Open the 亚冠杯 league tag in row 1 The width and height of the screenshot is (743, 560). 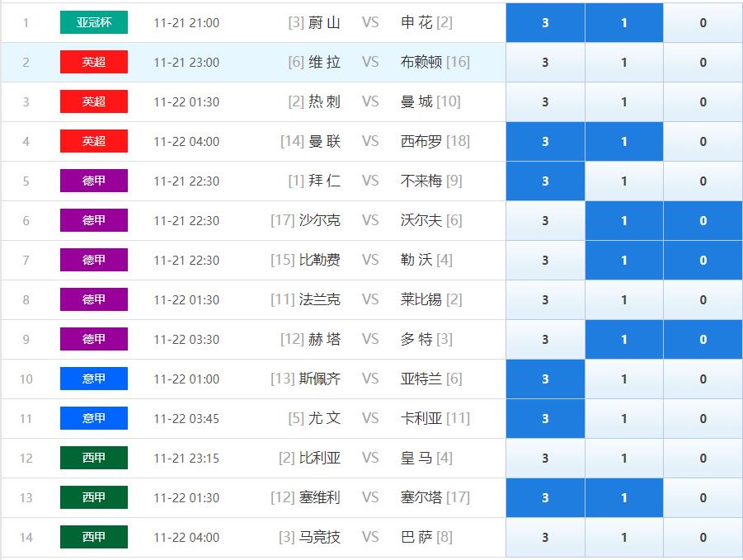(94, 22)
